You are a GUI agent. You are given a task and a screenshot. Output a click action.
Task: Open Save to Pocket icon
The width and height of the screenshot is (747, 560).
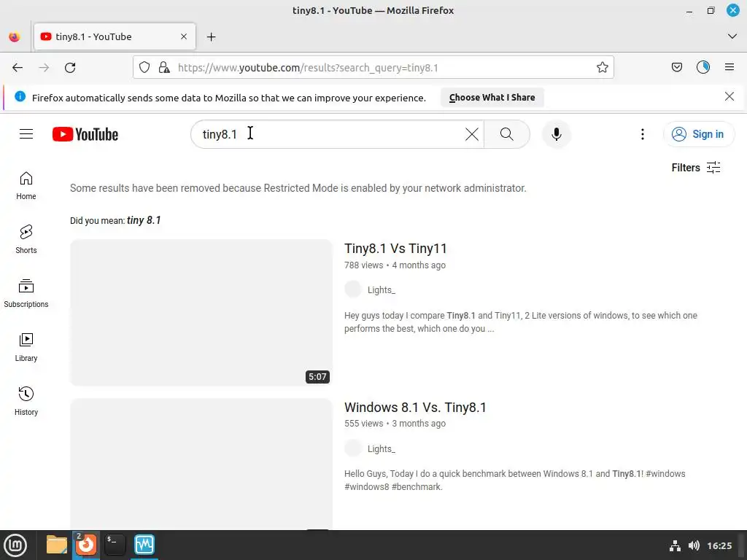[x=676, y=68]
